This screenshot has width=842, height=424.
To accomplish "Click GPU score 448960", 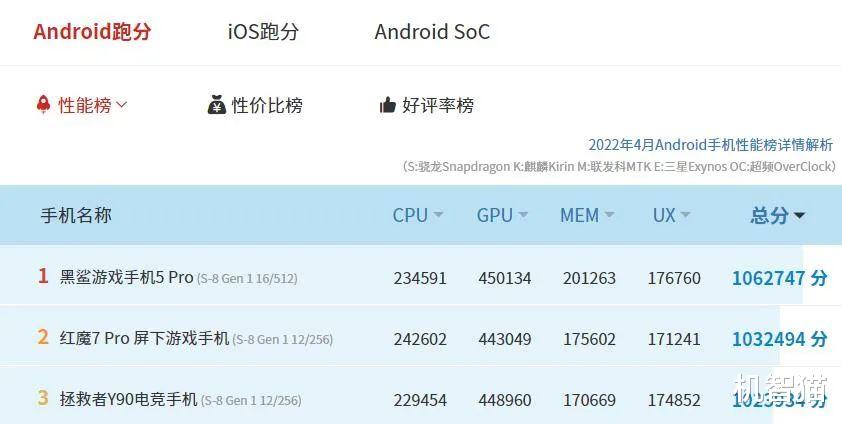I will tap(505, 401).
